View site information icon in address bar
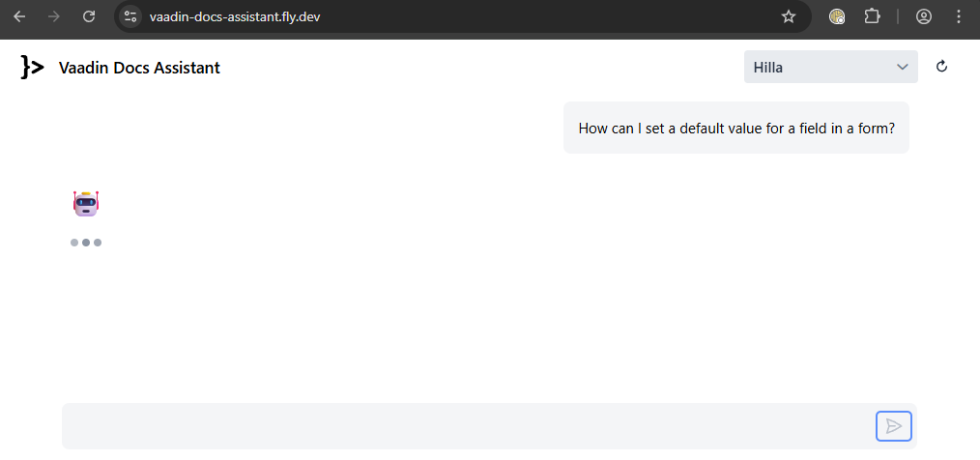 130,16
